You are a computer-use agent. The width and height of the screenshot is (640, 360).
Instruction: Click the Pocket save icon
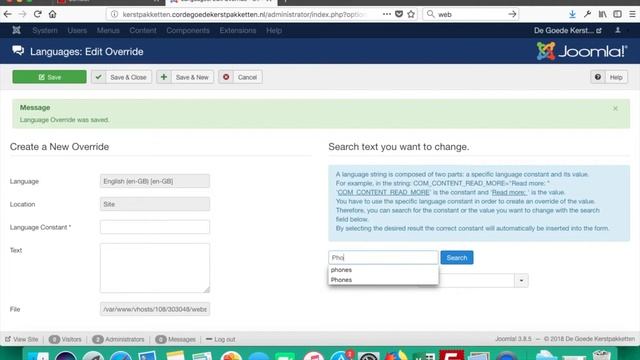click(399, 14)
